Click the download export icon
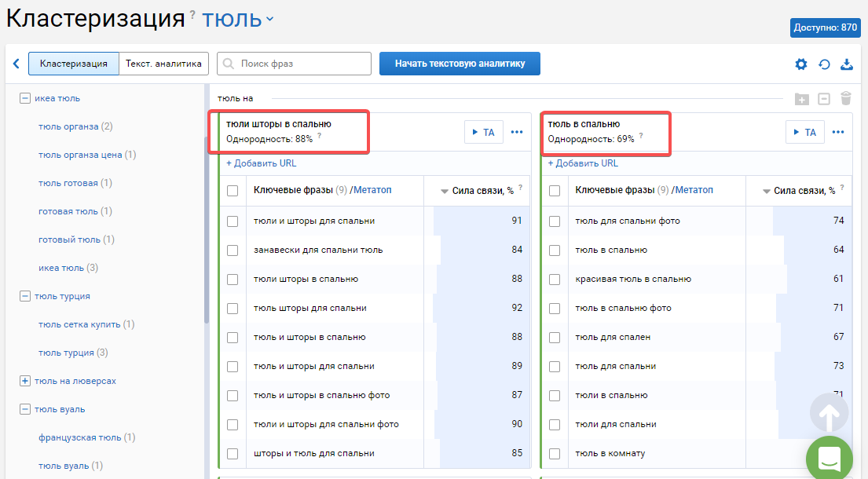This screenshot has height=479, width=868. (847, 64)
